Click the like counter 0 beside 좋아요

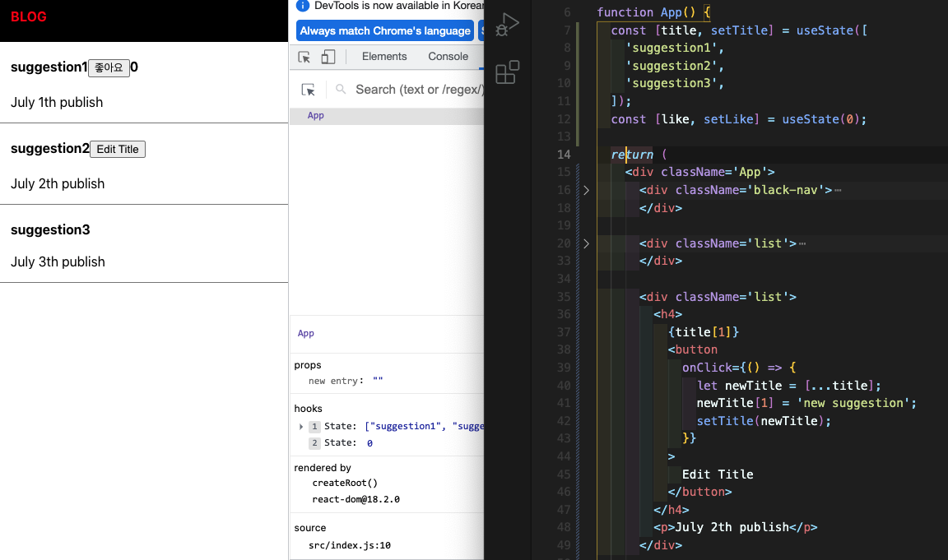click(x=134, y=67)
